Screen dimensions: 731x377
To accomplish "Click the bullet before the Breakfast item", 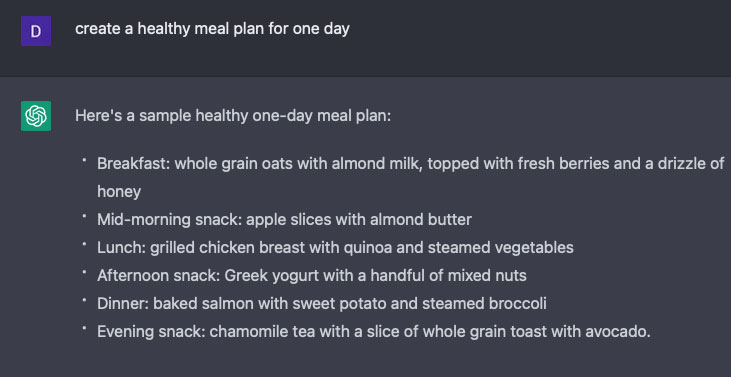I will coord(84,160).
